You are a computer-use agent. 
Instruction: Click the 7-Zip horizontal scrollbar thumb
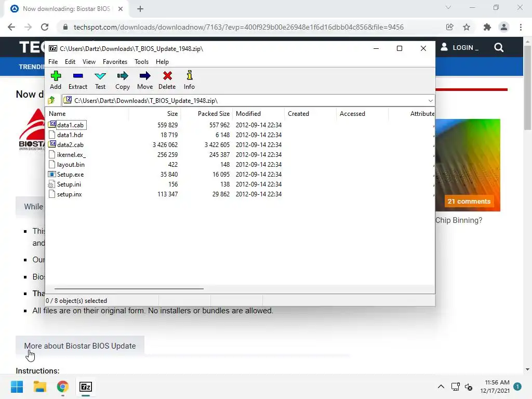129,289
